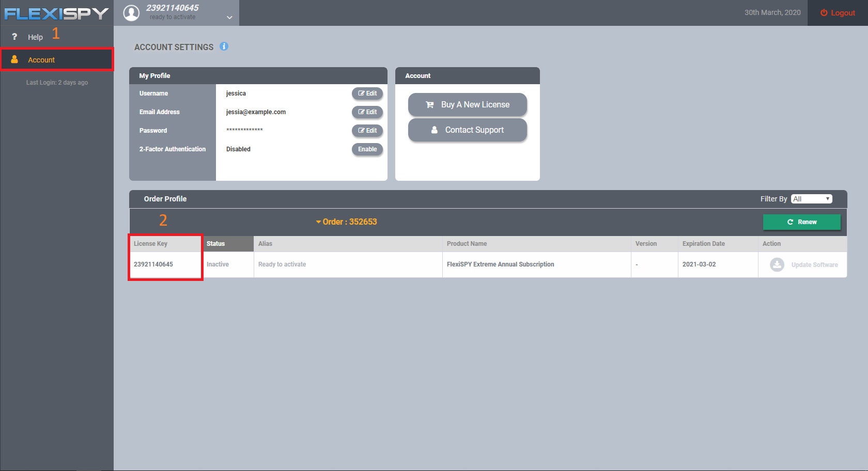
Task: Click the user avatar icon in header
Action: (131, 13)
